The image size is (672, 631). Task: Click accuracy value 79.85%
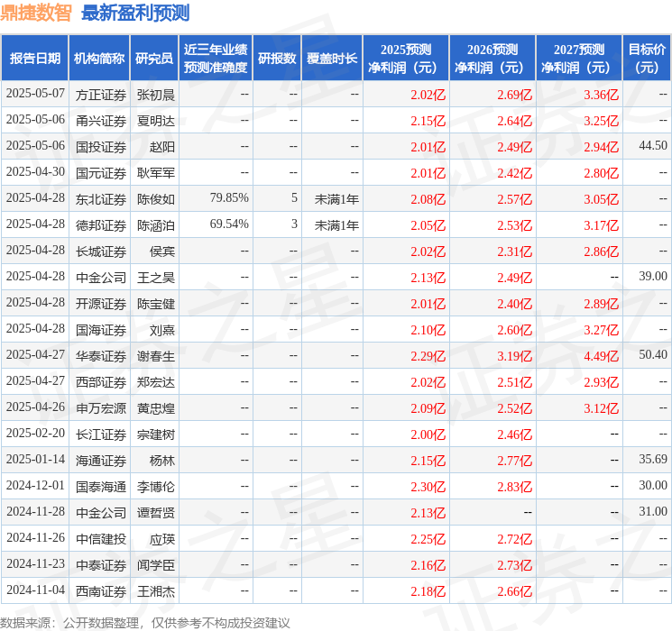pyautogui.click(x=229, y=198)
